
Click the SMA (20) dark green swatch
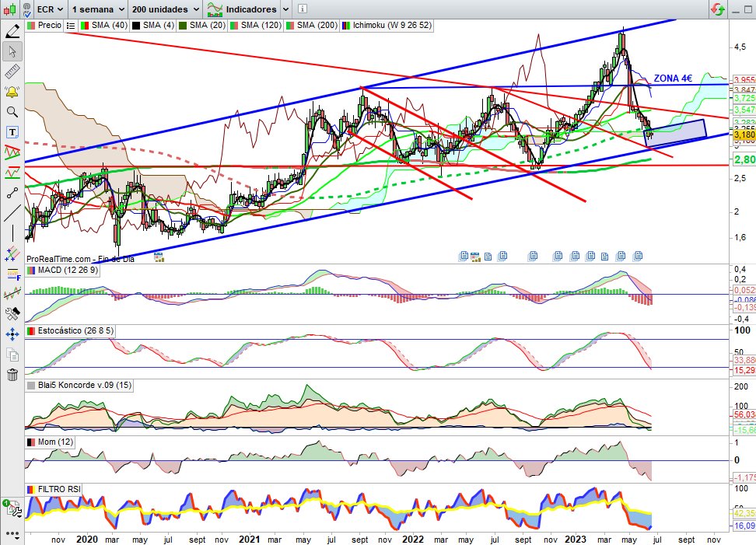click(183, 26)
